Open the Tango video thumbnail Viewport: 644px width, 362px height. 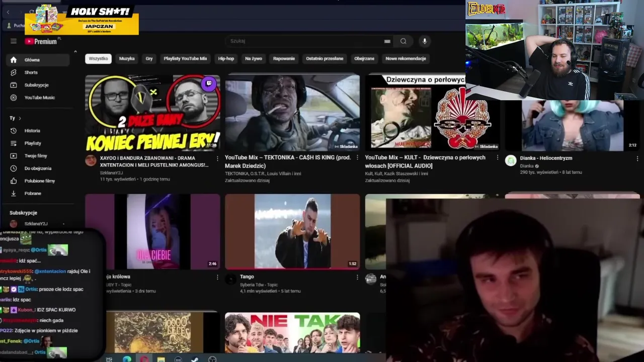[x=292, y=232]
